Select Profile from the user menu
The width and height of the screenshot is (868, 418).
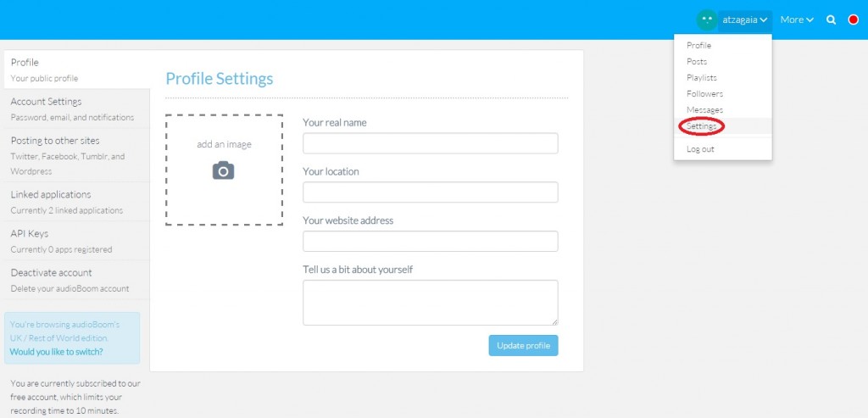click(x=699, y=46)
